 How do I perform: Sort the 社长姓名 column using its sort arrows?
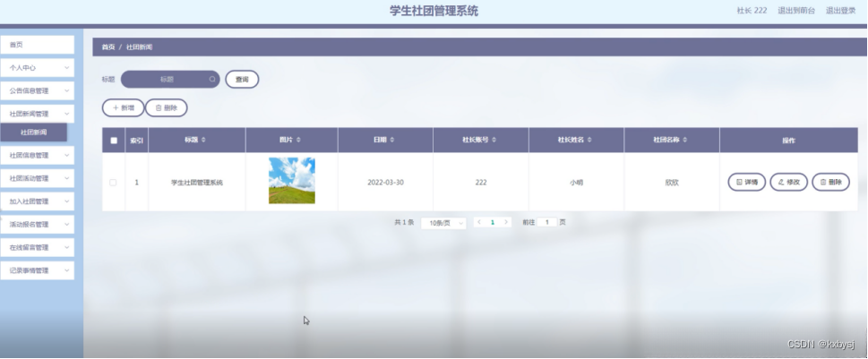tap(589, 140)
